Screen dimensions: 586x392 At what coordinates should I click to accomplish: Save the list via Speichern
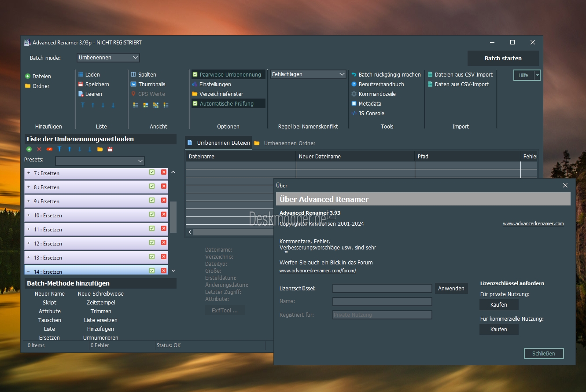coord(81,84)
